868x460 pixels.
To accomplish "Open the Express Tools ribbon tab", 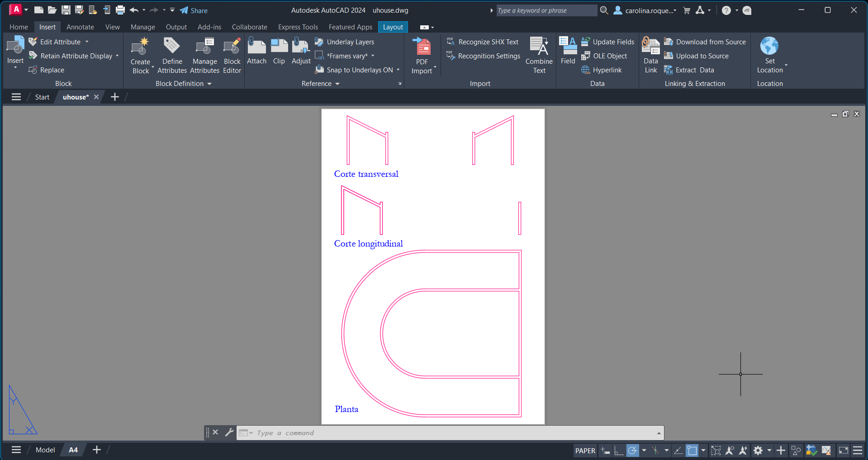I will [x=298, y=27].
